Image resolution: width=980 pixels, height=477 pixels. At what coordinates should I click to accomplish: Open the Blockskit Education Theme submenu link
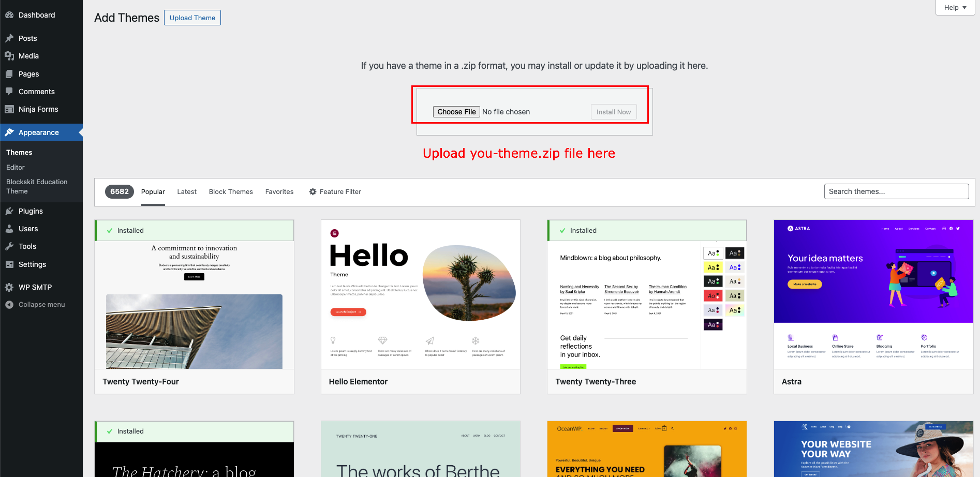pos(37,186)
